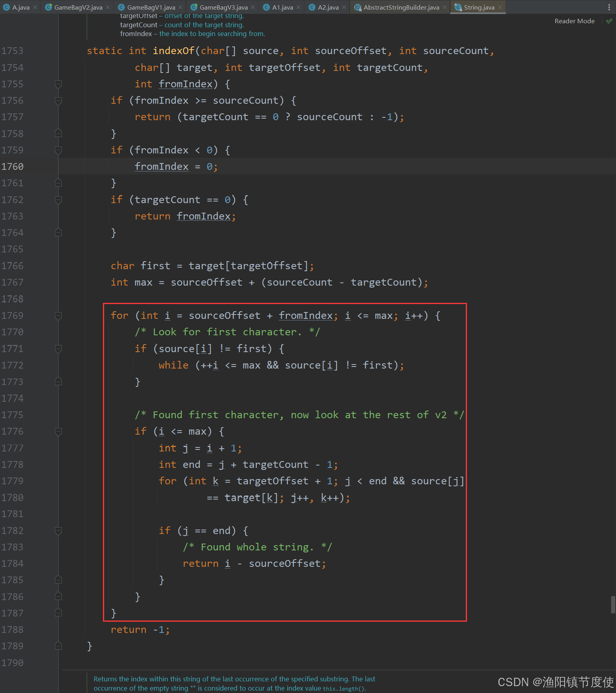Click 'this.length()' in the doc comment
This screenshot has height=693, width=616.
pos(344,689)
